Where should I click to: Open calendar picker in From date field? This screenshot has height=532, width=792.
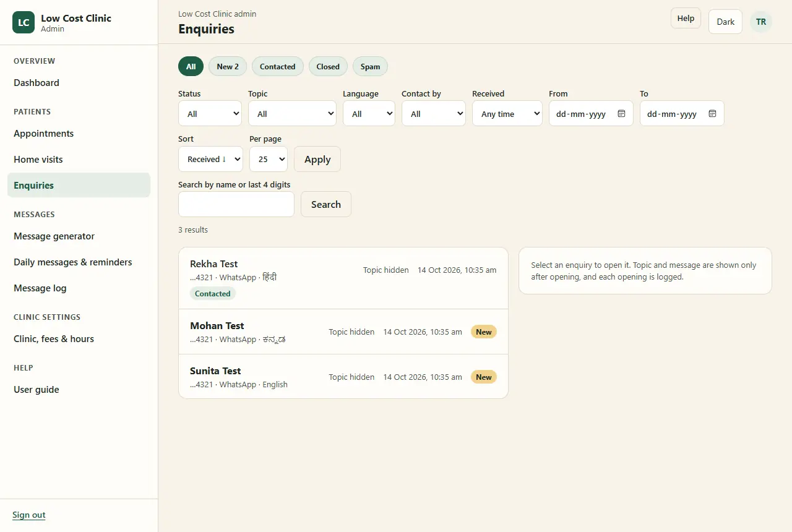[621, 114]
